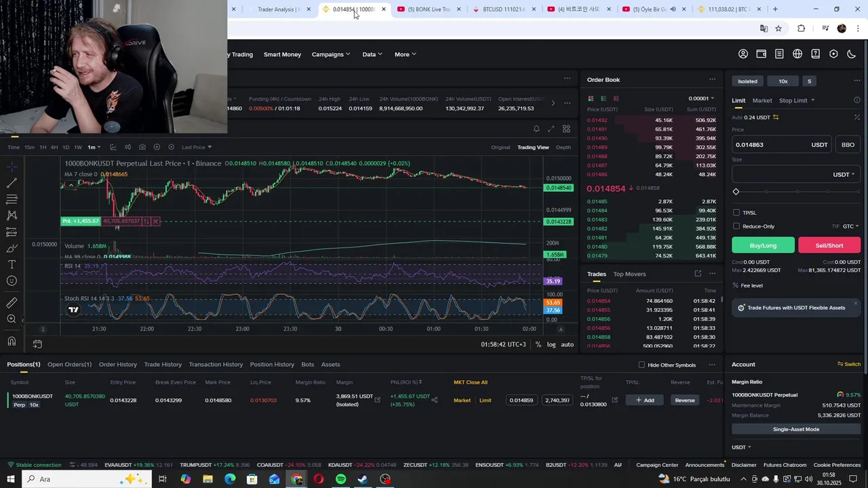868x488 pixels.
Task: Select the trend line drawing tool
Action: [x=12, y=183]
